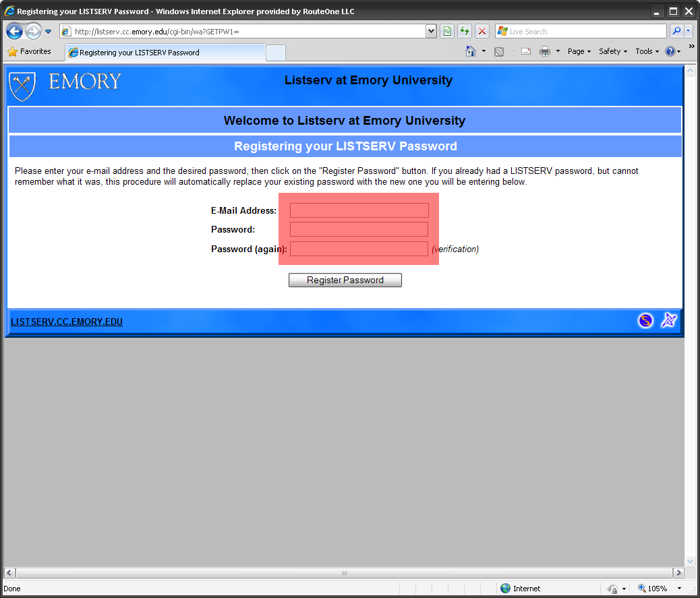Expand the Print options dropdown arrow
Image resolution: width=700 pixels, height=598 pixels.
tap(558, 51)
